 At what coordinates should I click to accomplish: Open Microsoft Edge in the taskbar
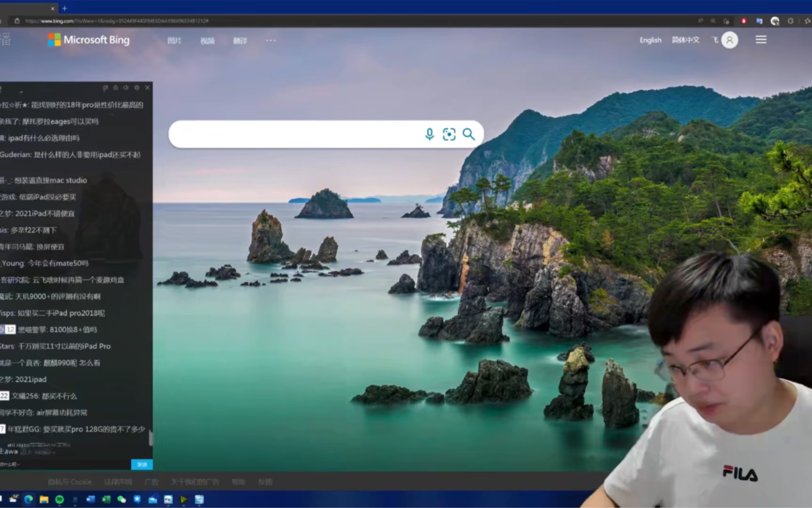28,499
